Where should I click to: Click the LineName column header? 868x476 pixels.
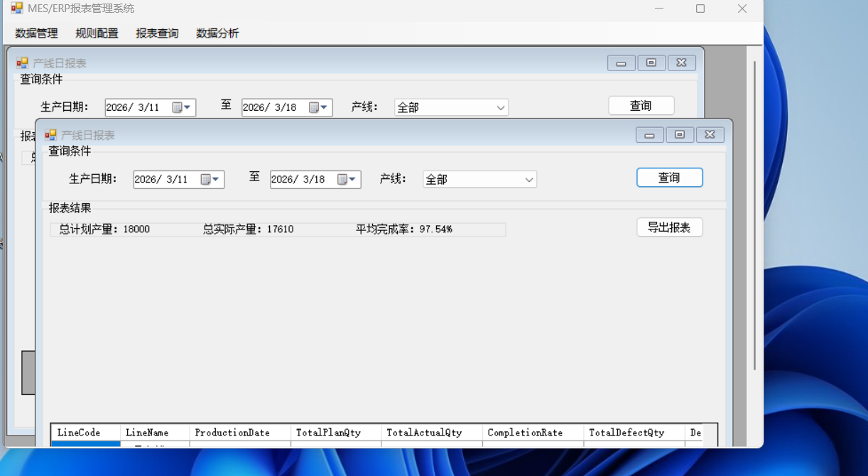[x=155, y=433]
